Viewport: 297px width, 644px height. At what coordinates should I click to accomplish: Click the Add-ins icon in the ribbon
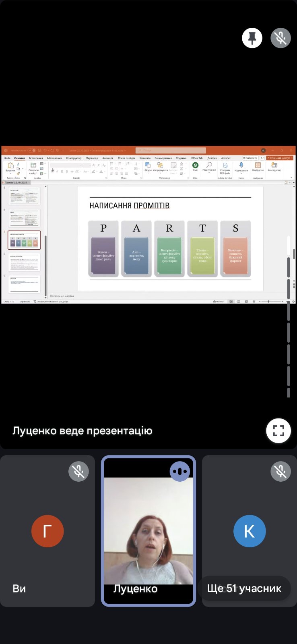(258, 166)
